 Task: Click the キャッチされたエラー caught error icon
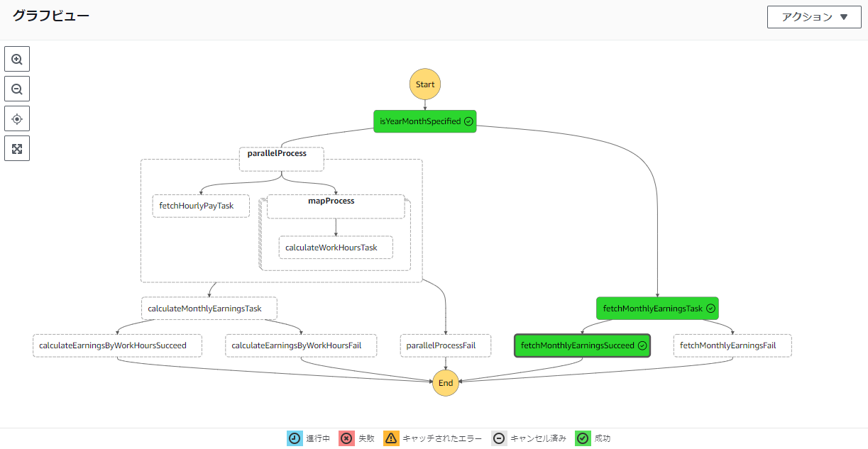pyautogui.click(x=391, y=438)
